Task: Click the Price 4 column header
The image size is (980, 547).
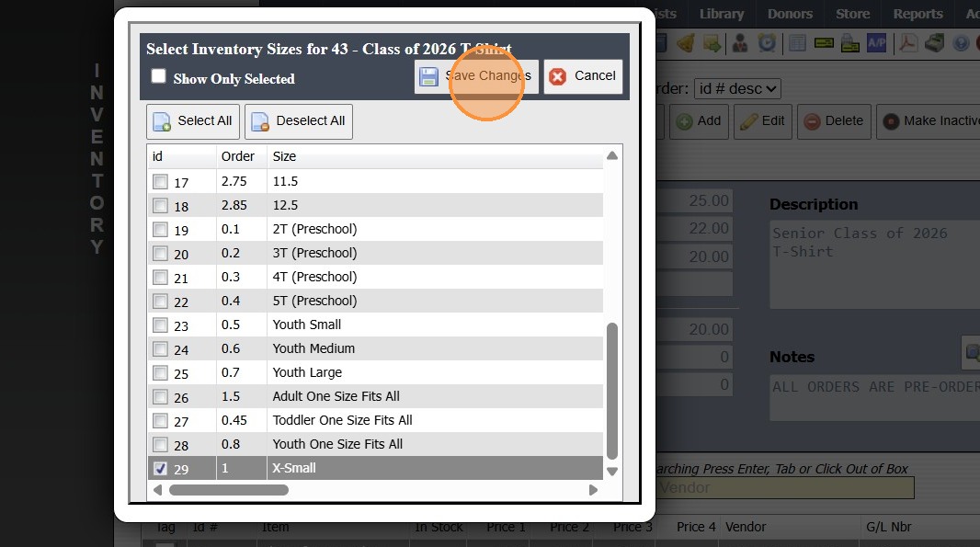Action: pos(696,527)
